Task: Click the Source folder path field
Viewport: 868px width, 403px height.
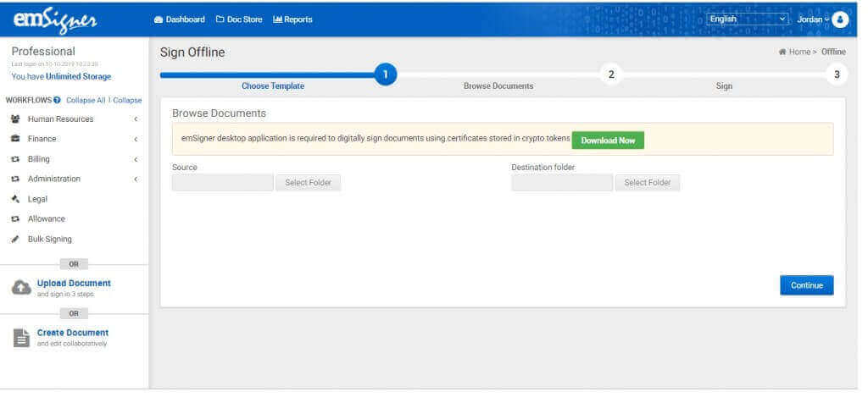Action: (223, 182)
